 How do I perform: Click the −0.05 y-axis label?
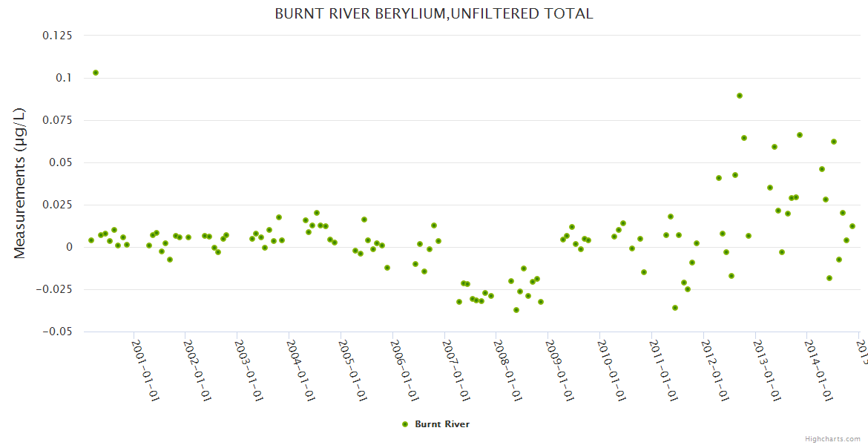[x=55, y=332]
